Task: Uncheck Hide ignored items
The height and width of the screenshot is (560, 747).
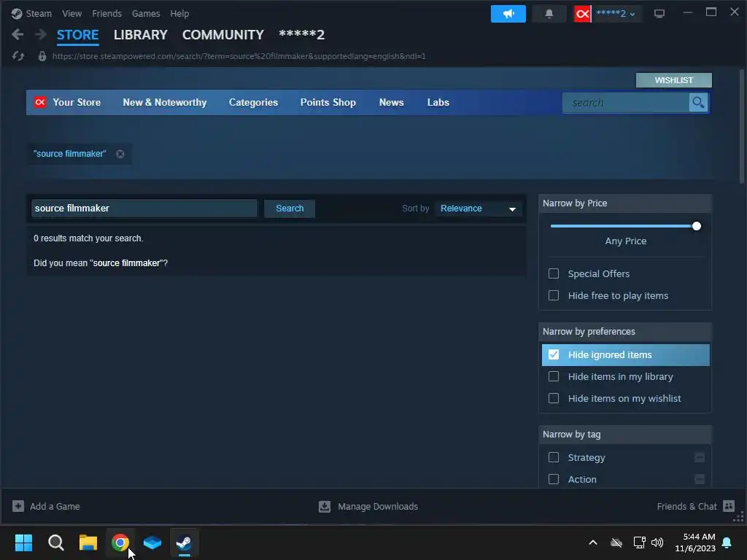Action: pos(554,355)
